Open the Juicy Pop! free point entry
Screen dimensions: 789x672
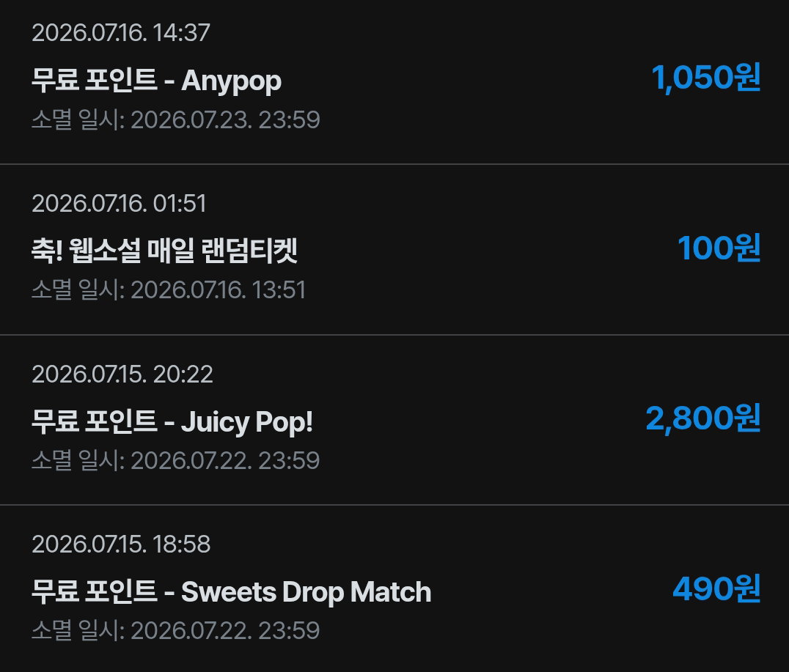pos(394,420)
